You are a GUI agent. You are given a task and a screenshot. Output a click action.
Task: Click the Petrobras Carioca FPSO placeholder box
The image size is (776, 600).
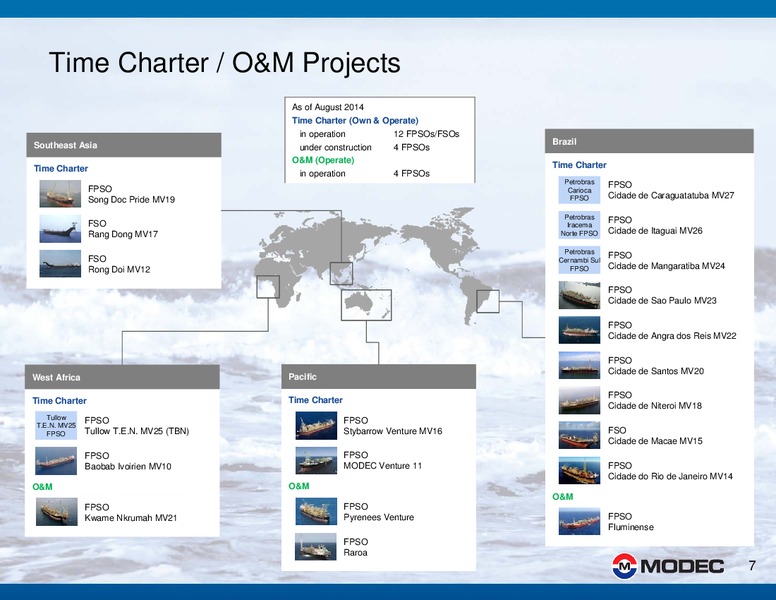click(x=580, y=190)
